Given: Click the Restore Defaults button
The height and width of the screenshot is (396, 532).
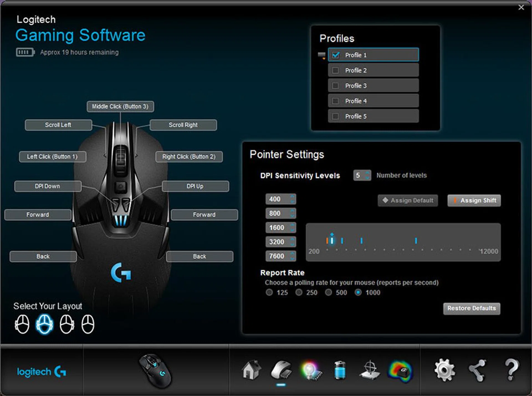Looking at the screenshot, I should [x=472, y=308].
